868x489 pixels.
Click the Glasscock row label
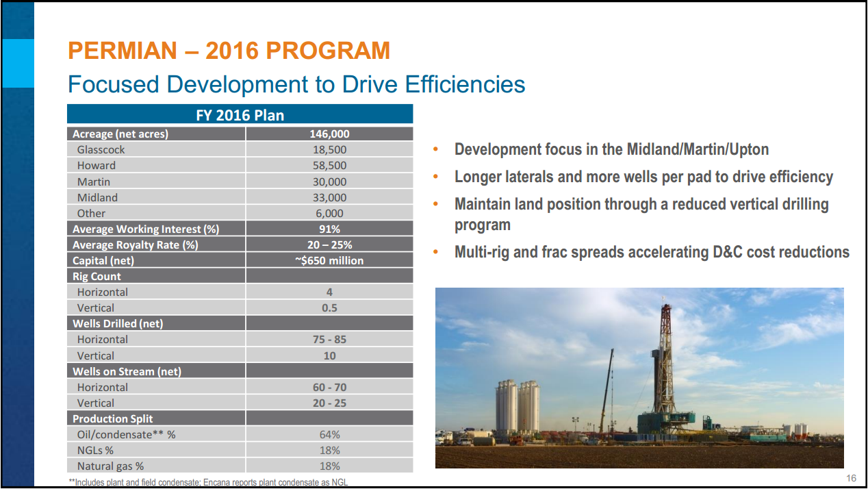[101, 149]
